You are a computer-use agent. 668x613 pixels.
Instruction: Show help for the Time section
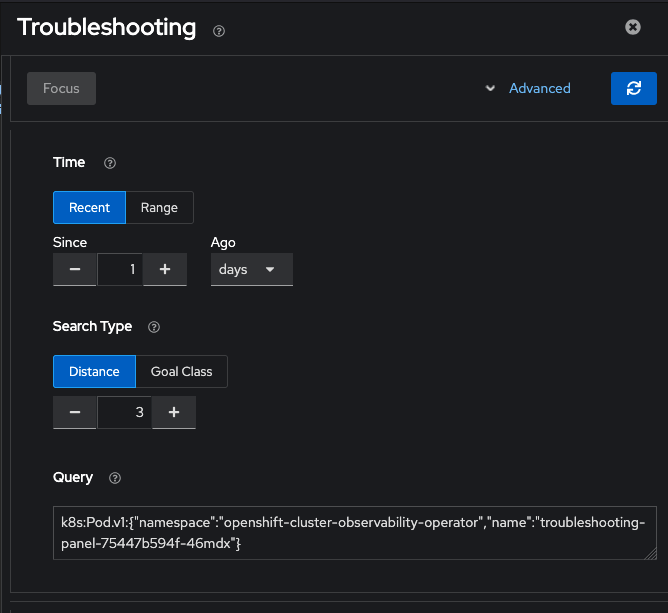(x=110, y=163)
